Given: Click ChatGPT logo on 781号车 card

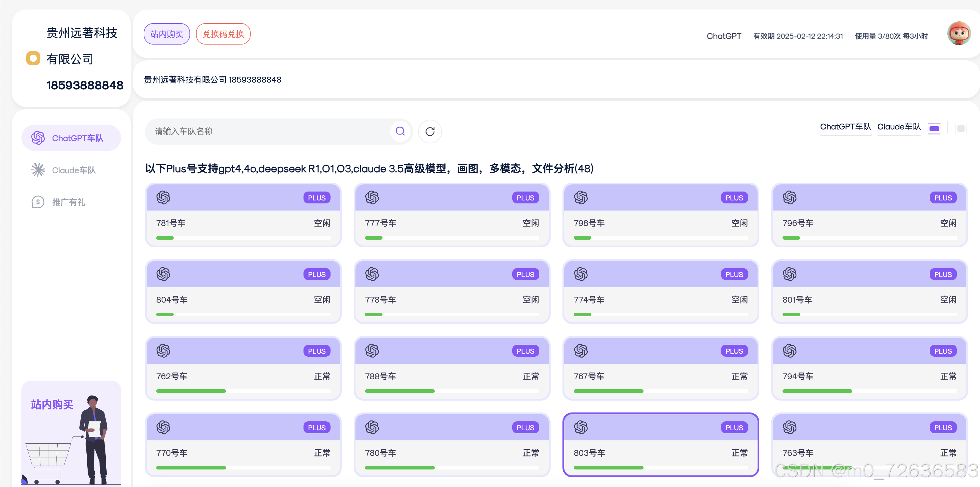Looking at the screenshot, I should point(163,197).
